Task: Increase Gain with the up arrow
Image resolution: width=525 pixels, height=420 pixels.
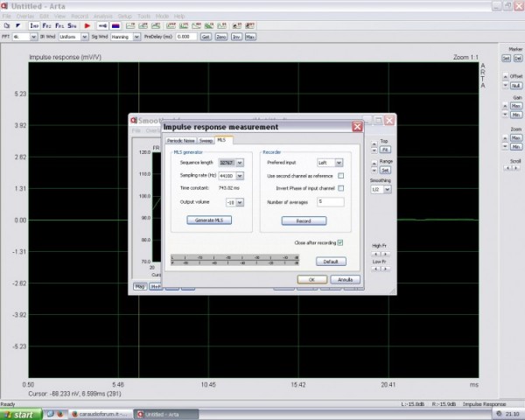Action: coord(506,106)
